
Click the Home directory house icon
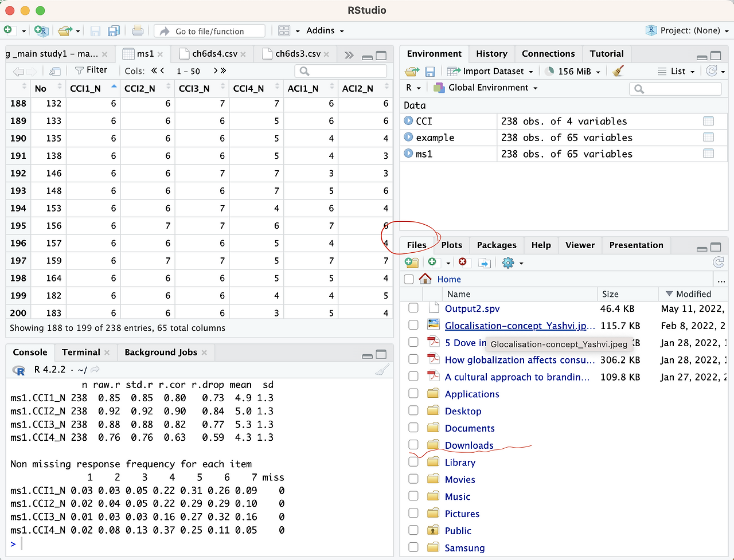[x=425, y=279]
